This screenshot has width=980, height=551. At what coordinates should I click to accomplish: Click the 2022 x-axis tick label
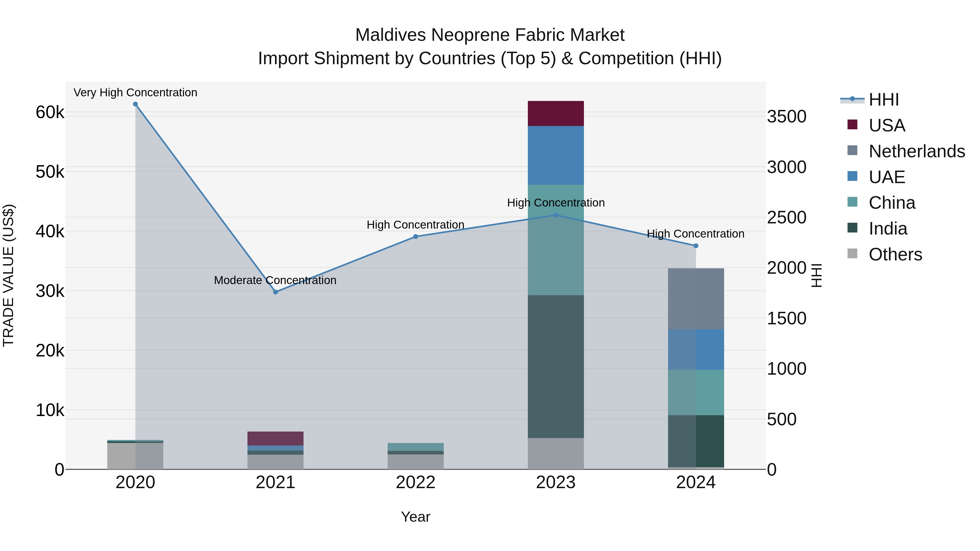(x=415, y=482)
